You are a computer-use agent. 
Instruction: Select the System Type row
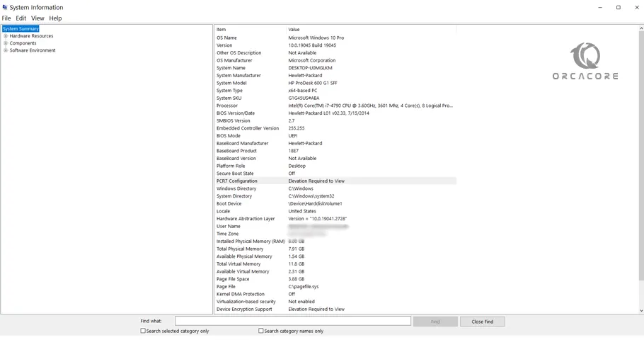point(335,91)
